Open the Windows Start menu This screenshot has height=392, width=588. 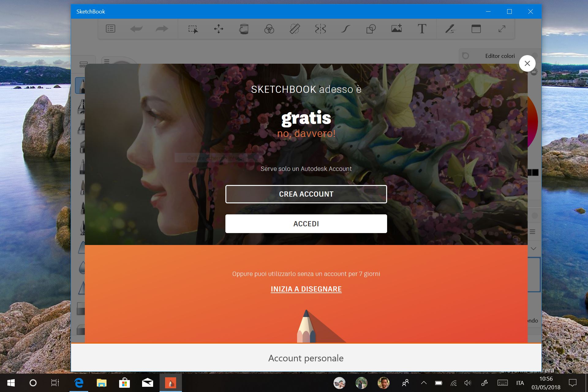click(x=11, y=383)
